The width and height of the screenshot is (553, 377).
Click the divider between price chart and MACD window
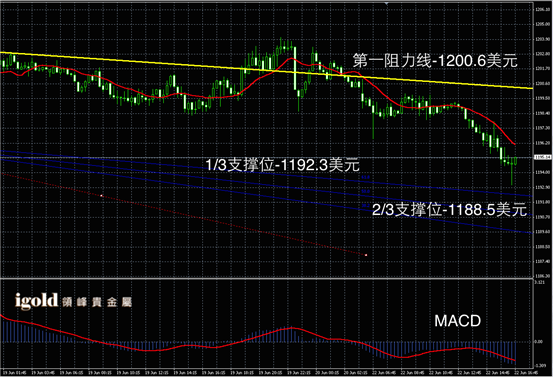[x=266, y=279]
